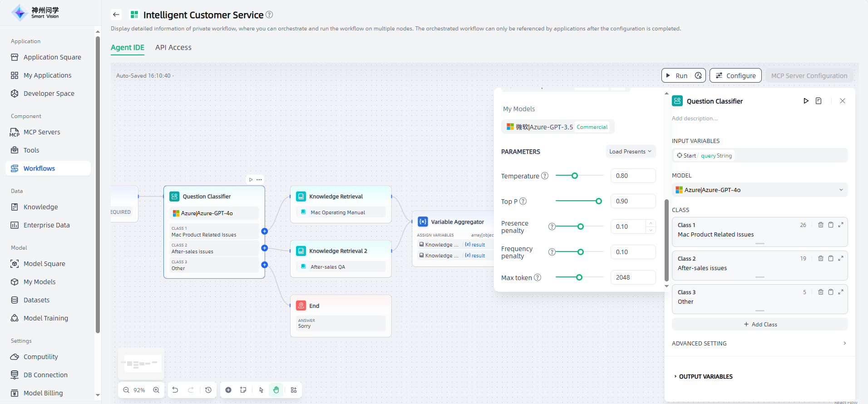Click the undo arrow in canvas toolbar

click(x=175, y=390)
